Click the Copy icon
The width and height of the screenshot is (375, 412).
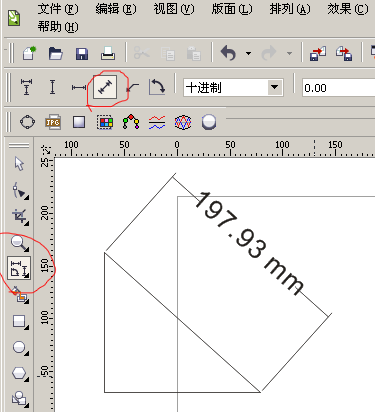tap(168, 53)
